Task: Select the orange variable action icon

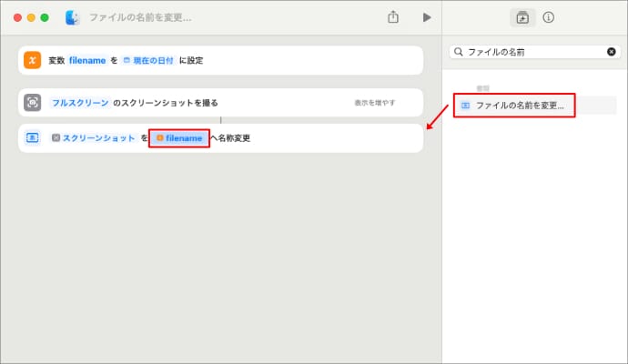Action: click(32, 60)
